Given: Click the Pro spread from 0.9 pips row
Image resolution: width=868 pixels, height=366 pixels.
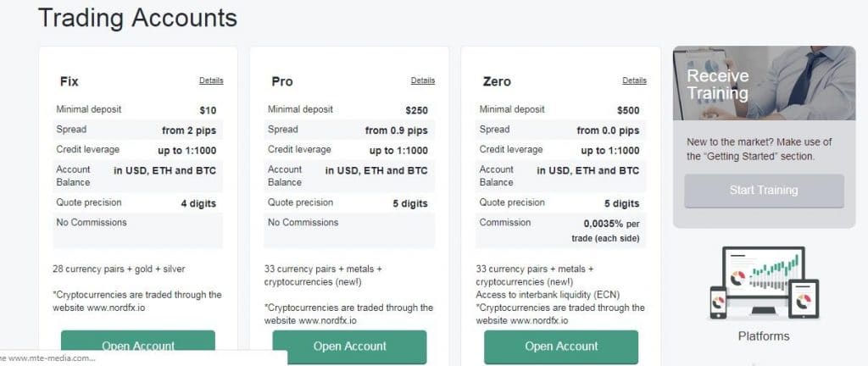Looking at the screenshot, I should [349, 130].
